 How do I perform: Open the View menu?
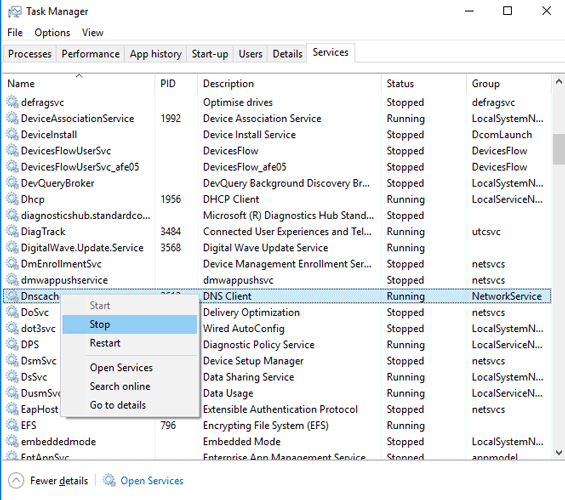(93, 33)
